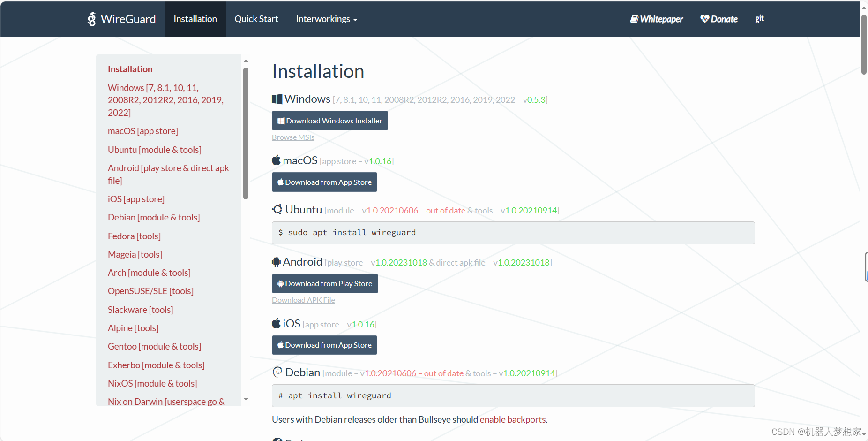Click the book icon next to Whitepaper
The width and height of the screenshot is (868, 441).
634,19
